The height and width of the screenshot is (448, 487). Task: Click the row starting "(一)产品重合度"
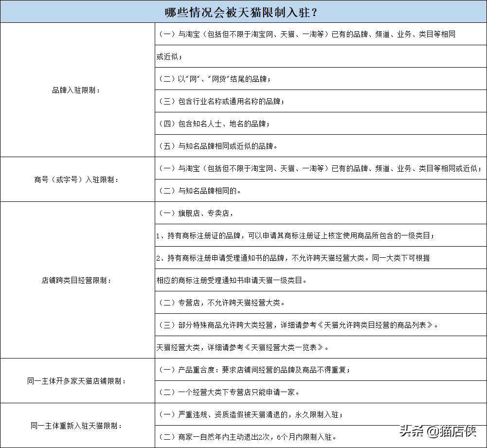(321, 370)
